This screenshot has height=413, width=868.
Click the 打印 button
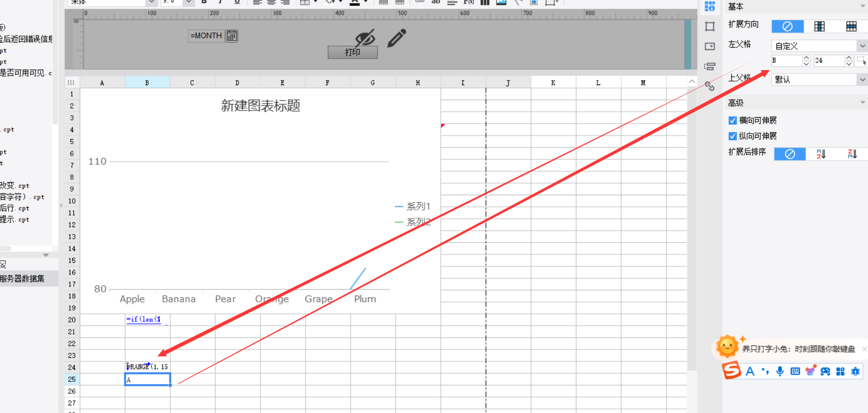352,52
